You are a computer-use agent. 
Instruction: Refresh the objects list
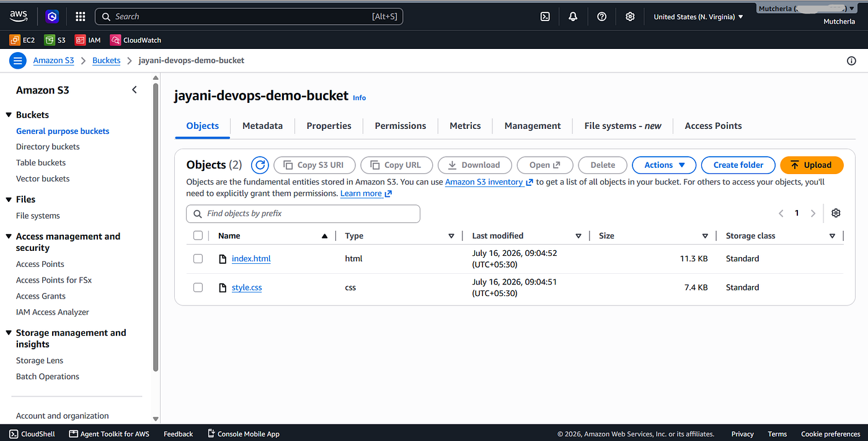point(260,165)
